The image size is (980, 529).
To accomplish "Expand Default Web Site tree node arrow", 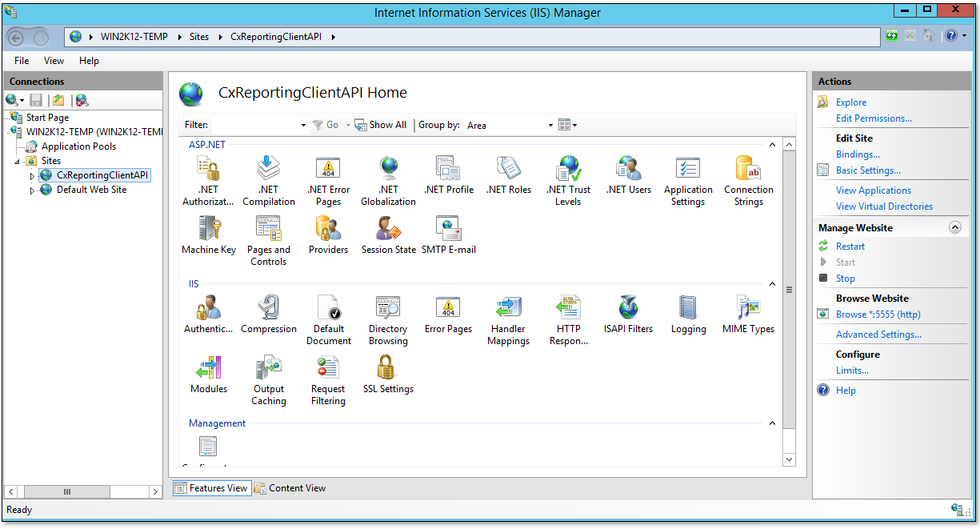I will 33,190.
